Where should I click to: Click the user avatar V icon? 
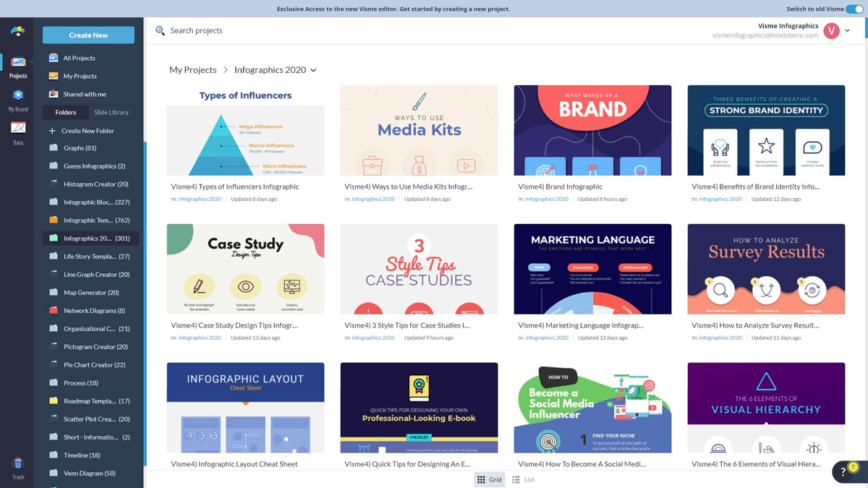831,30
